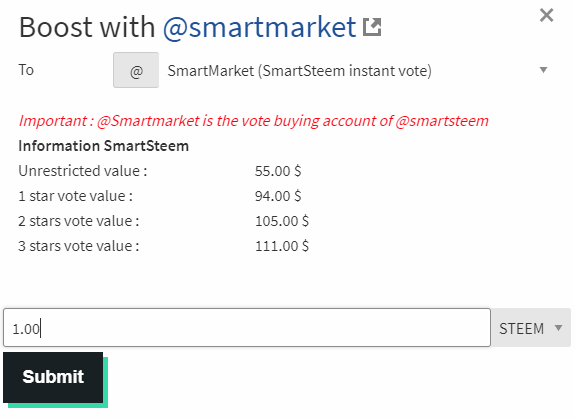Open the external link icon beside @smartmarket
Image resolution: width=575 pixels, height=419 pixels.
pyautogui.click(x=372, y=27)
